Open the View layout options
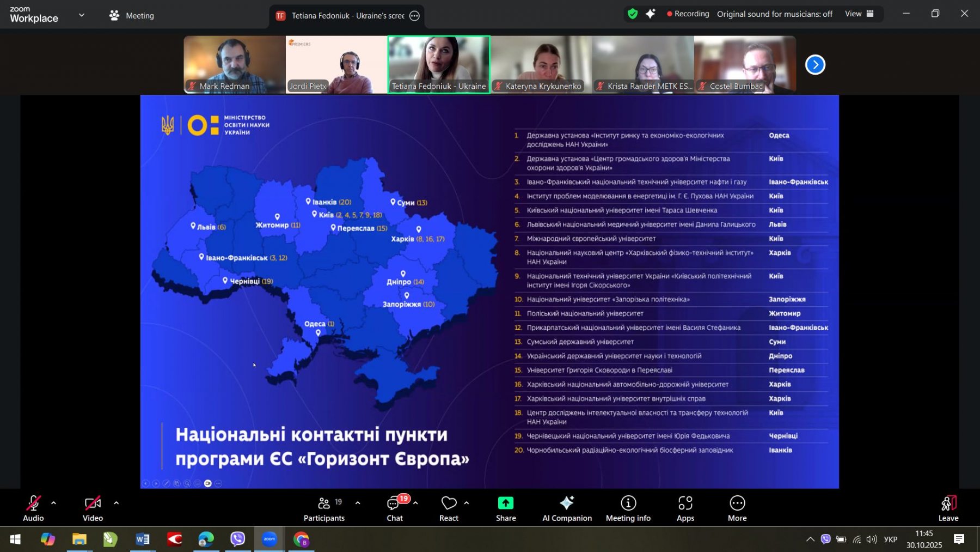This screenshot has width=980, height=552. tap(859, 14)
